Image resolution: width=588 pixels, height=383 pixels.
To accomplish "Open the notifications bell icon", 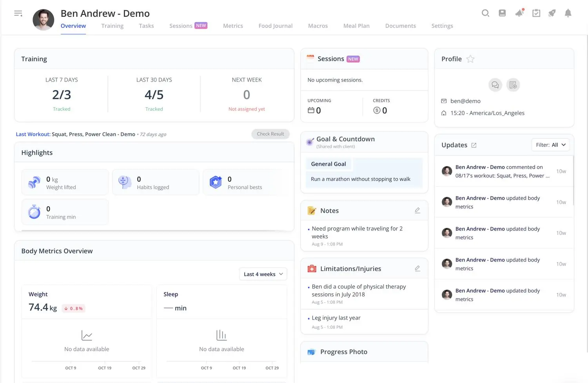I will (568, 13).
